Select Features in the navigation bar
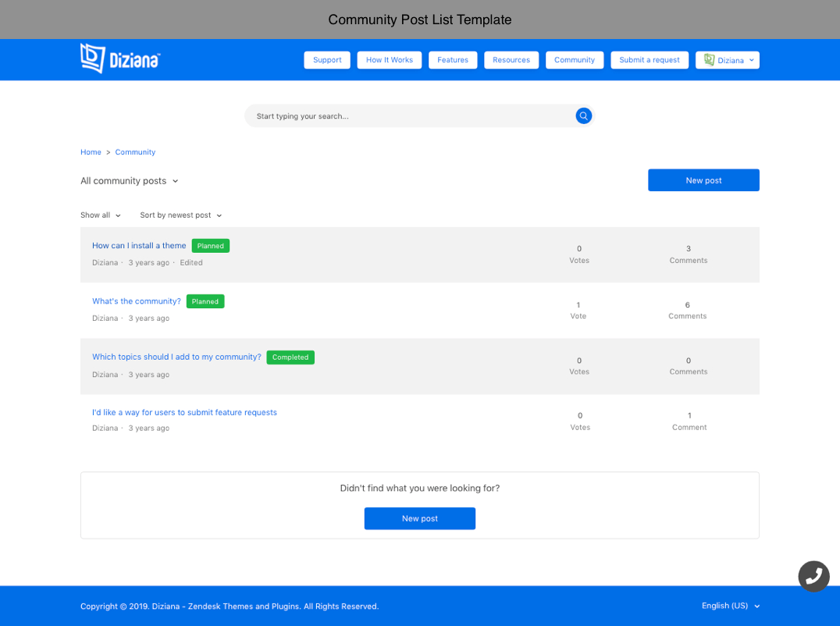This screenshot has width=840, height=626. pos(453,60)
